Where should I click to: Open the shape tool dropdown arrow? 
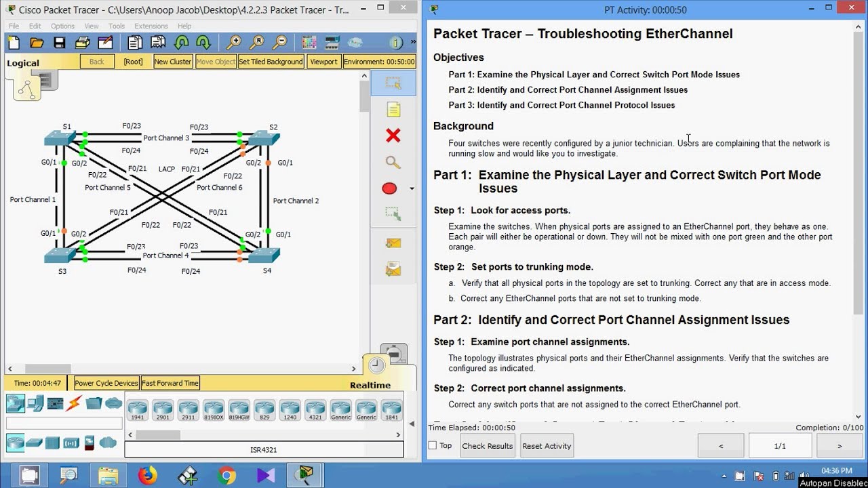pos(412,188)
